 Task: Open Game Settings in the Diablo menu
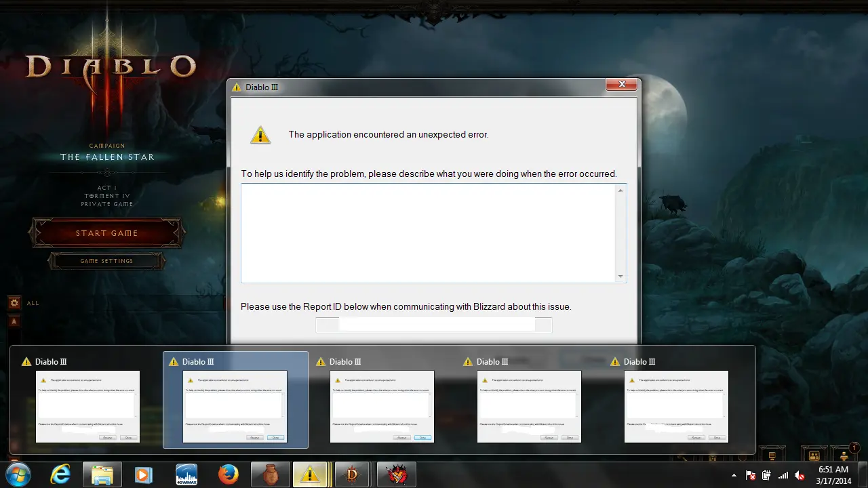[106, 261]
